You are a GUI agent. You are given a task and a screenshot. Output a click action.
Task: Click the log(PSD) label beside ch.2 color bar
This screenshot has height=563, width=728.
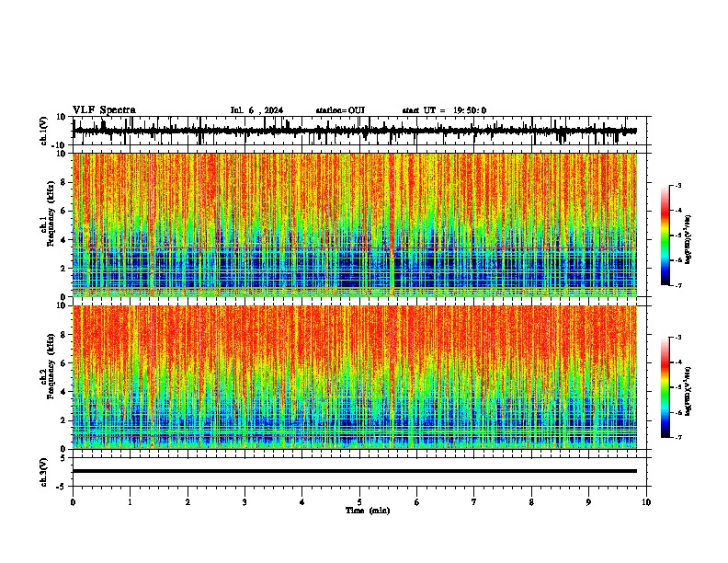click(688, 391)
